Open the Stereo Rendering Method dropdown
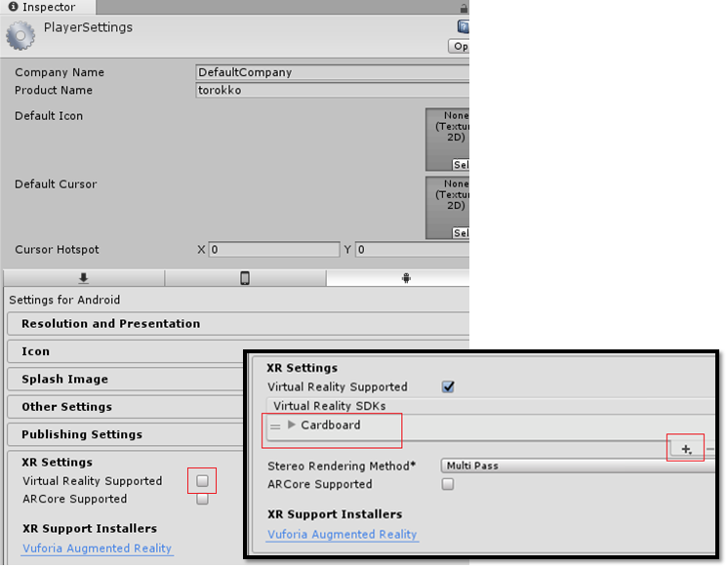This screenshot has height=568, width=728. coord(576,466)
